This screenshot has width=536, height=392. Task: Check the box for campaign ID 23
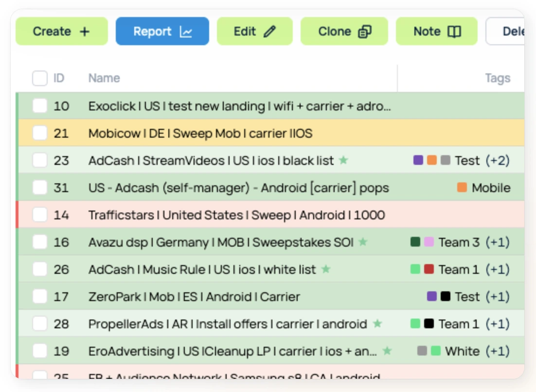[40, 160]
